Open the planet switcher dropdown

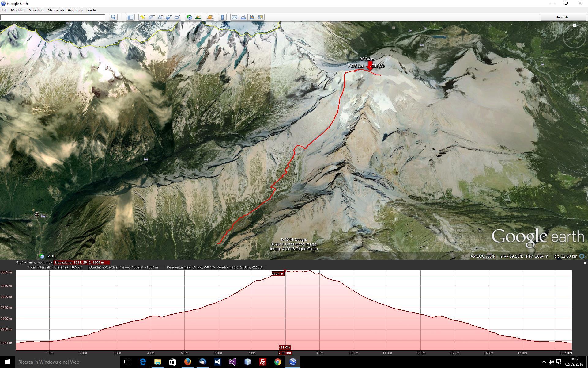(210, 17)
